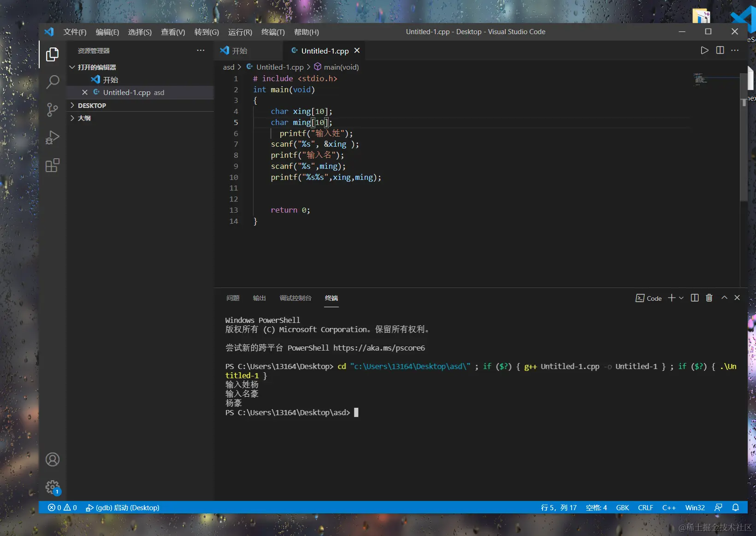
Task: Expand the DESKTOP folder section
Action: pos(72,106)
